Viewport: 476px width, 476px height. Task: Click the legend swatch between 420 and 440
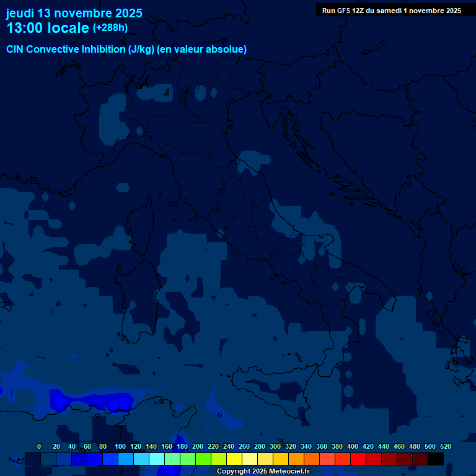pyautogui.click(x=373, y=459)
